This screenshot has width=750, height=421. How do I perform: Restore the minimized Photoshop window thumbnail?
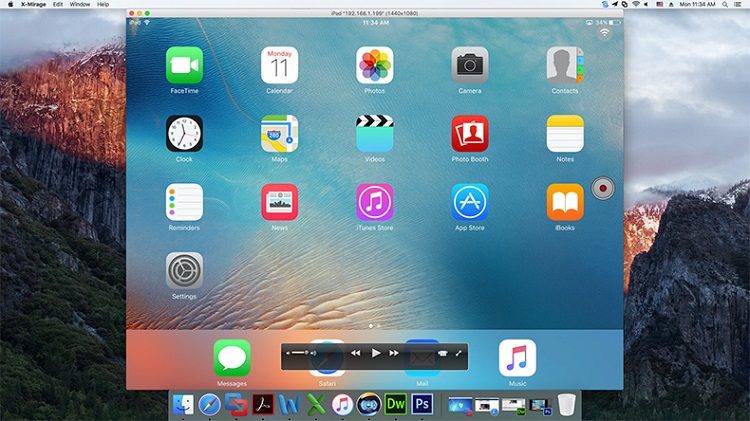tap(540, 406)
